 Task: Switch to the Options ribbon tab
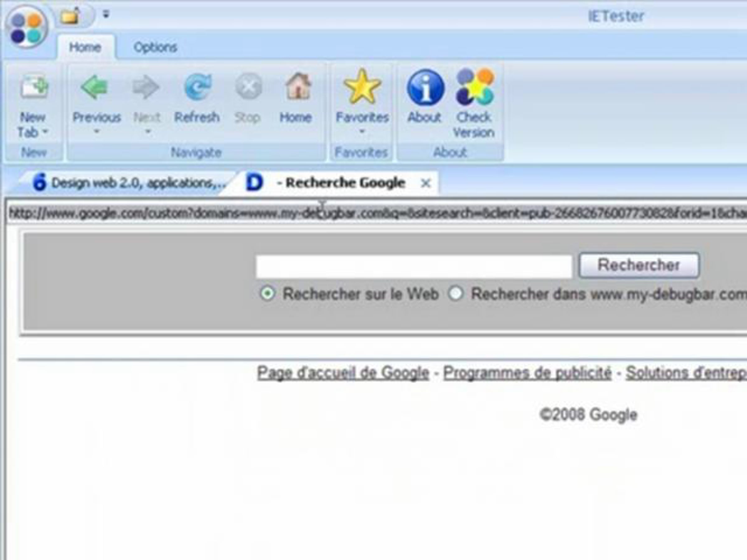tap(155, 47)
